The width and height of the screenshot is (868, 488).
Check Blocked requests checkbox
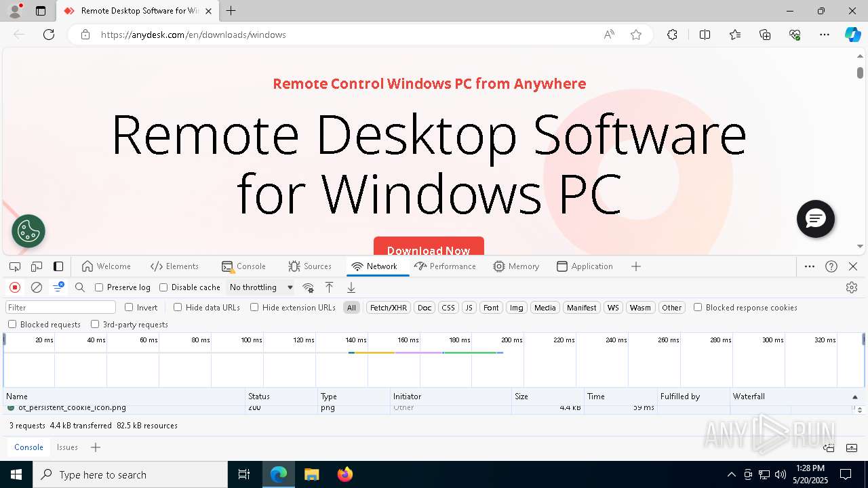pyautogui.click(x=12, y=324)
